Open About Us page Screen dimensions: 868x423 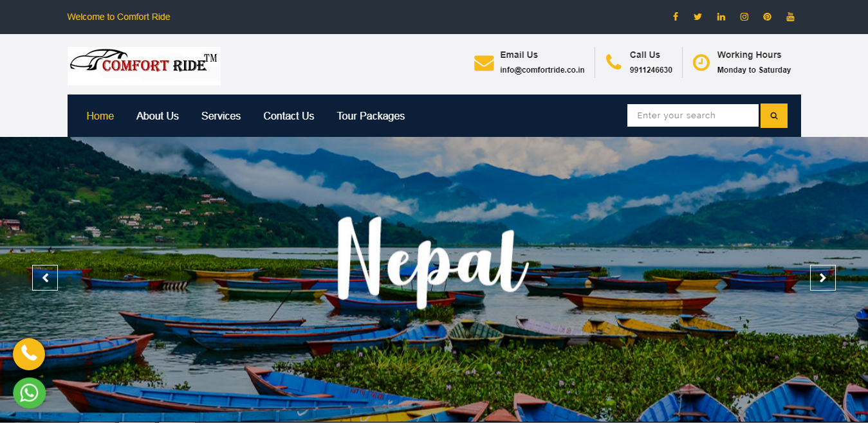tap(158, 116)
